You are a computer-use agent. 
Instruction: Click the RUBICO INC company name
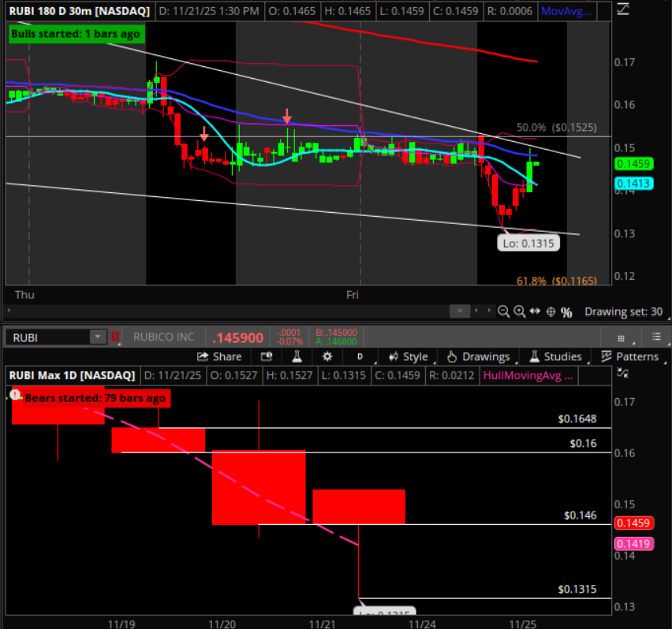pyautogui.click(x=164, y=337)
